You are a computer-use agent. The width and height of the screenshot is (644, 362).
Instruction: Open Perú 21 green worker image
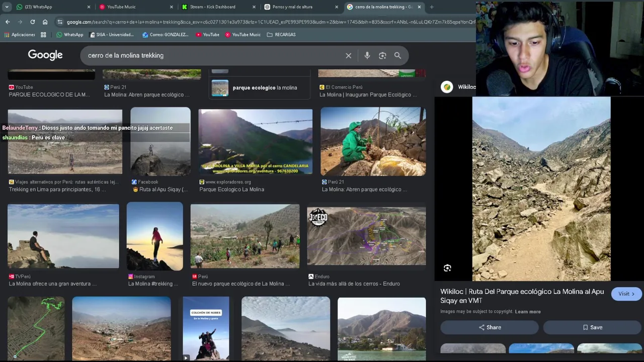point(373,141)
